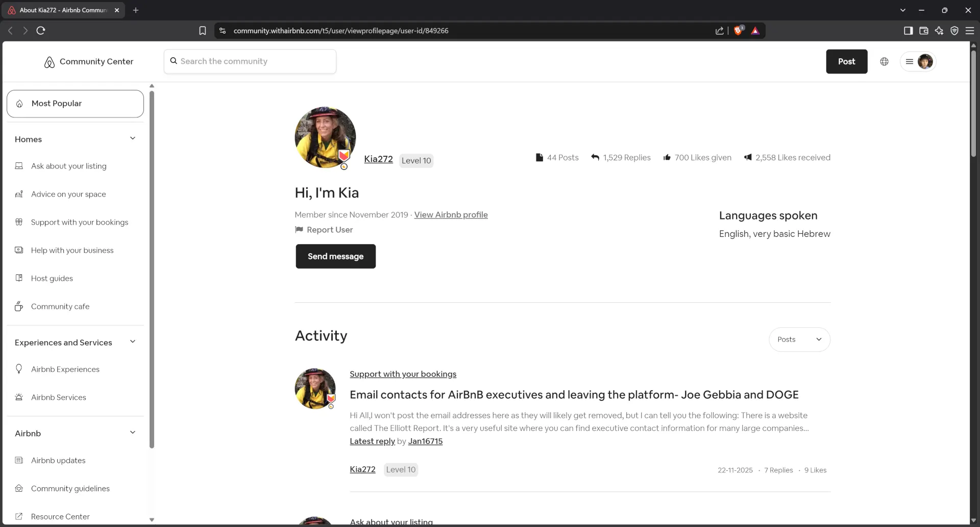
Task: Click the Post button
Action: pyautogui.click(x=846, y=61)
